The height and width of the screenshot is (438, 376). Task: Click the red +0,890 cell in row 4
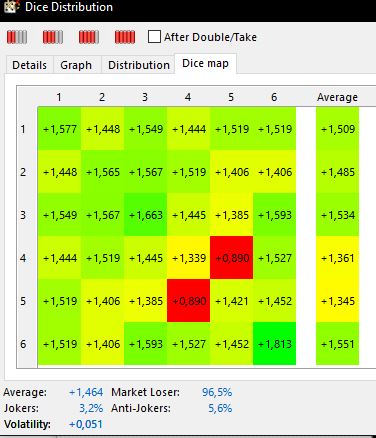tap(232, 258)
